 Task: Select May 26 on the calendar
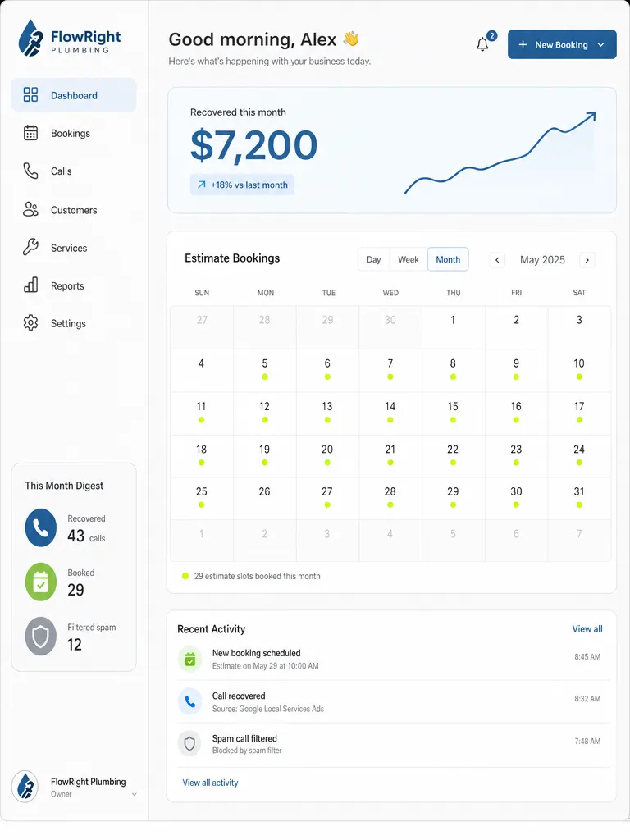tap(265, 498)
